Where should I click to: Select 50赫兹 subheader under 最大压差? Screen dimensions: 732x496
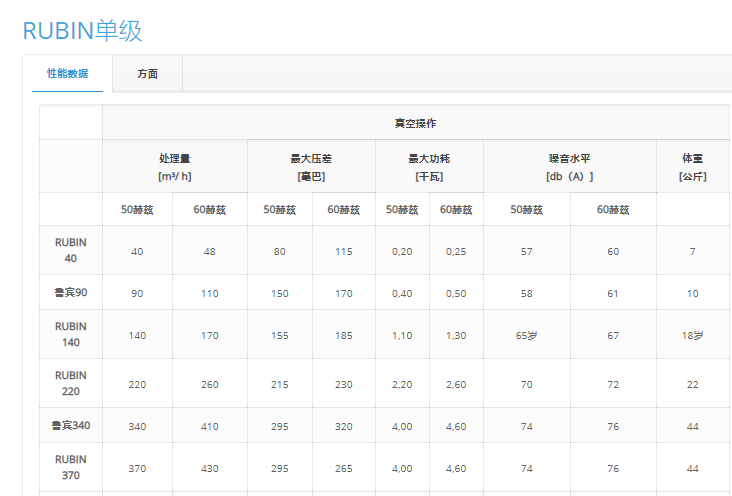280,210
